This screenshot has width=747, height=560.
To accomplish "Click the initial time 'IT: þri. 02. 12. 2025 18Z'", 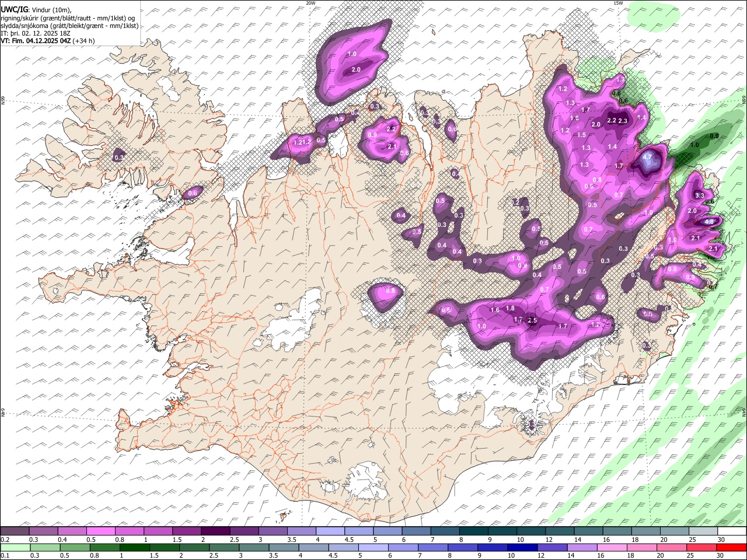I will point(36,33).
